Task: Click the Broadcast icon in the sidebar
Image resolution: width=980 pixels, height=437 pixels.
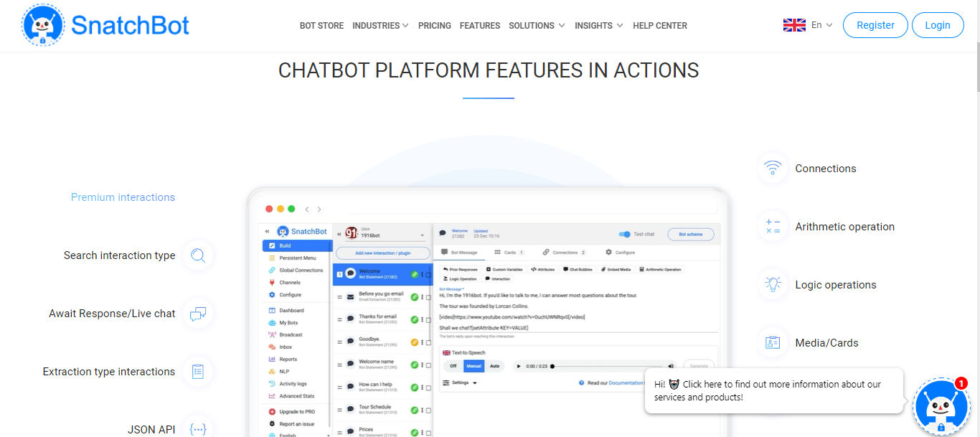Action: (x=271, y=334)
